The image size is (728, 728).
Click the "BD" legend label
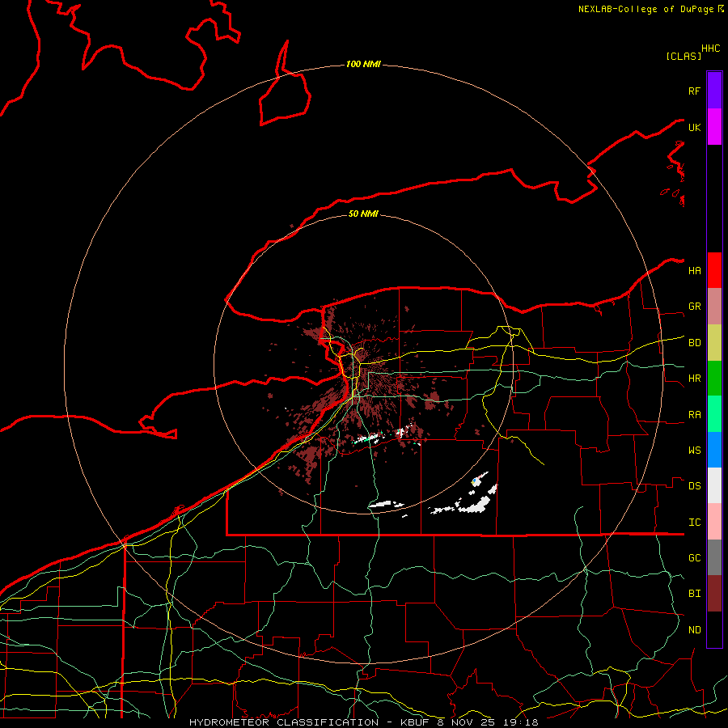[694, 343]
